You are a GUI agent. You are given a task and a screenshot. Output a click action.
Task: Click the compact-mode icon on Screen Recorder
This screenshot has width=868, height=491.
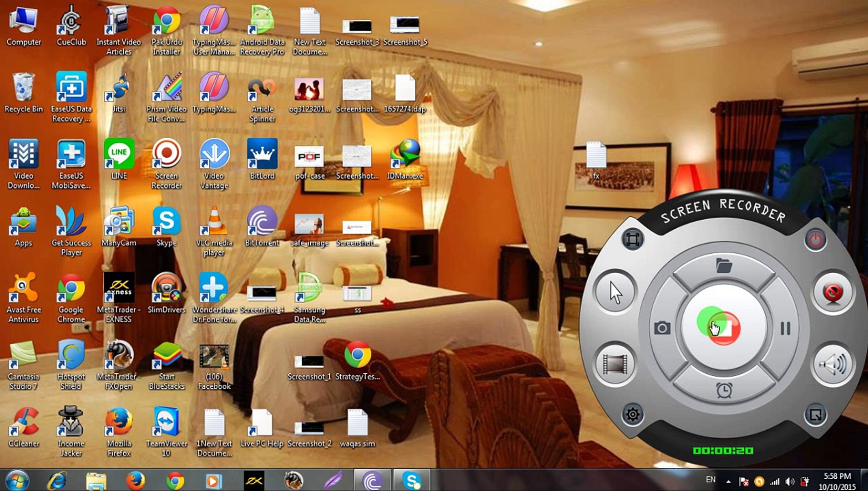[815, 415]
